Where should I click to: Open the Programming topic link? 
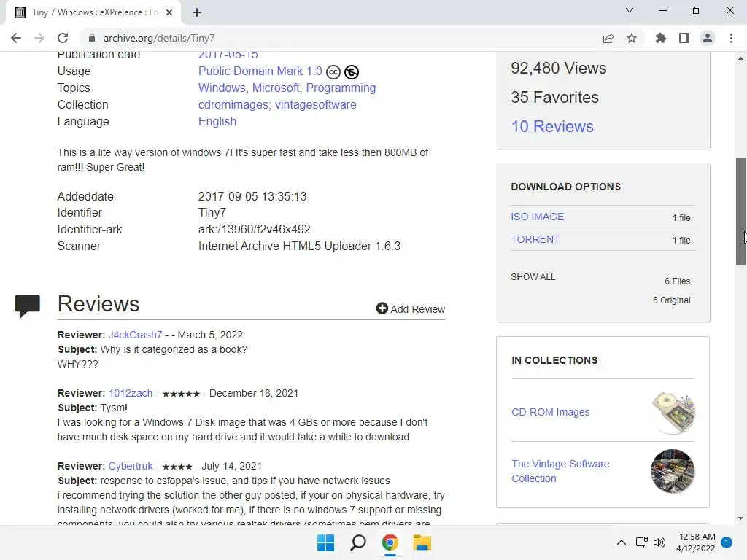[x=341, y=87]
